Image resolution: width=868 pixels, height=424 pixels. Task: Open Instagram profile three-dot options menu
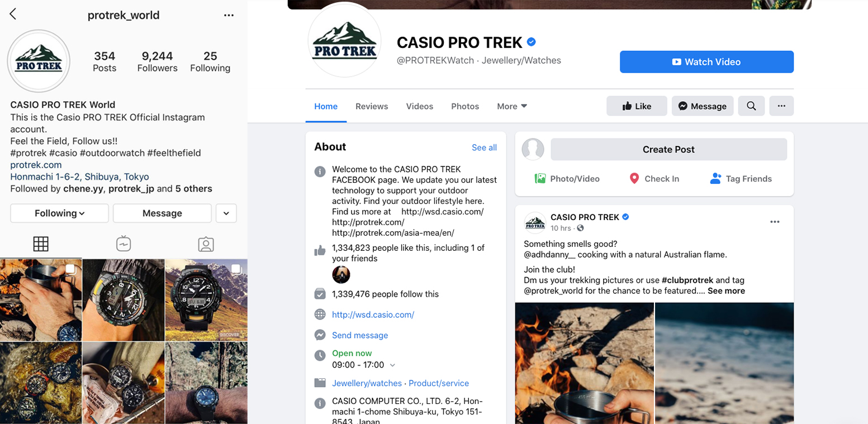[x=229, y=15]
